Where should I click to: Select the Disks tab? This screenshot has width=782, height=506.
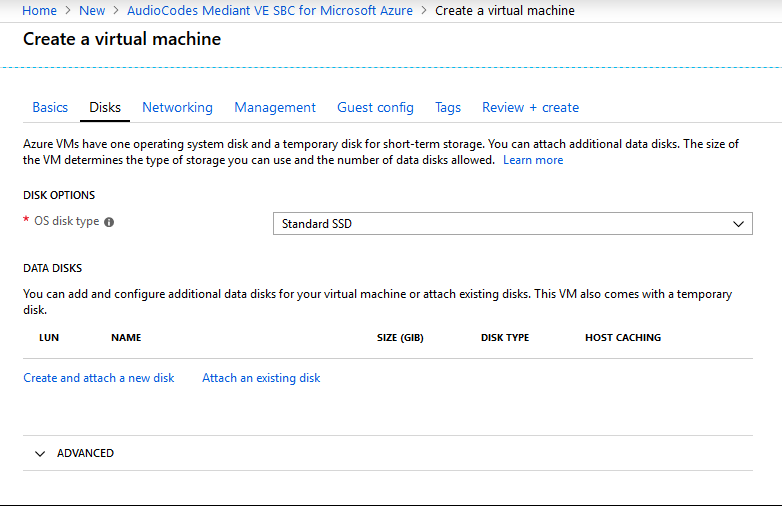pyautogui.click(x=105, y=108)
